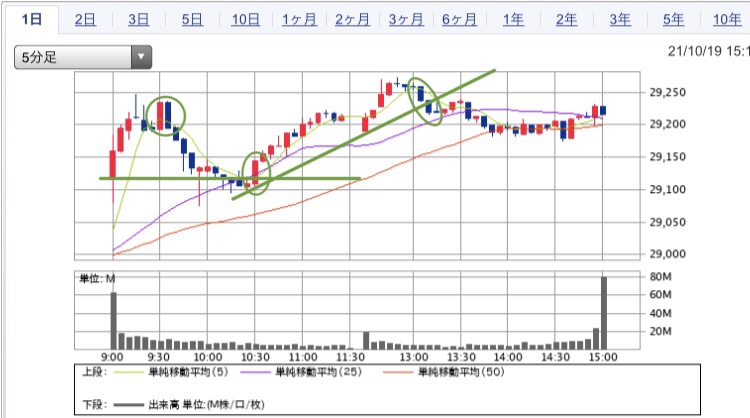Switch to the 2日 period tab
Image resolution: width=750 pixels, height=418 pixels.
(x=85, y=20)
